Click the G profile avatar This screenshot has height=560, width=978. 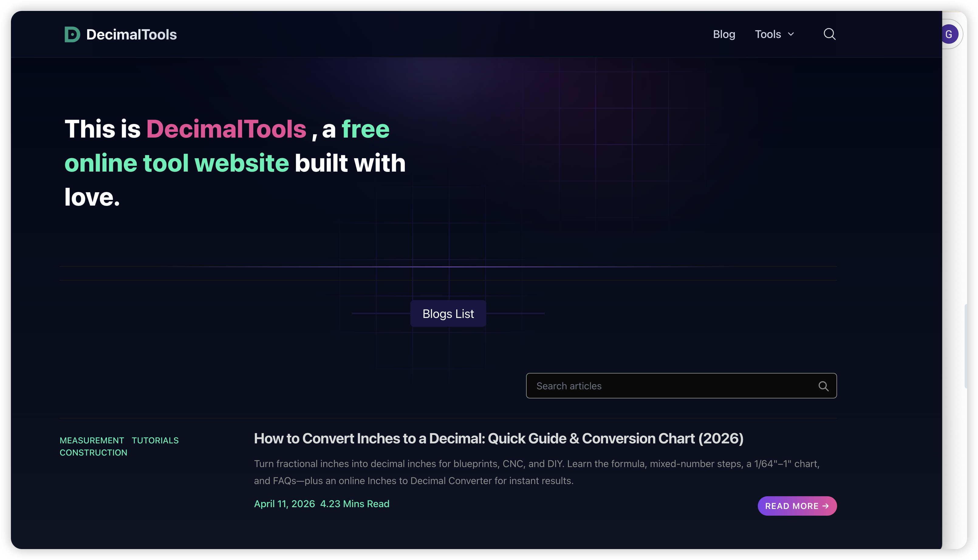tap(949, 34)
